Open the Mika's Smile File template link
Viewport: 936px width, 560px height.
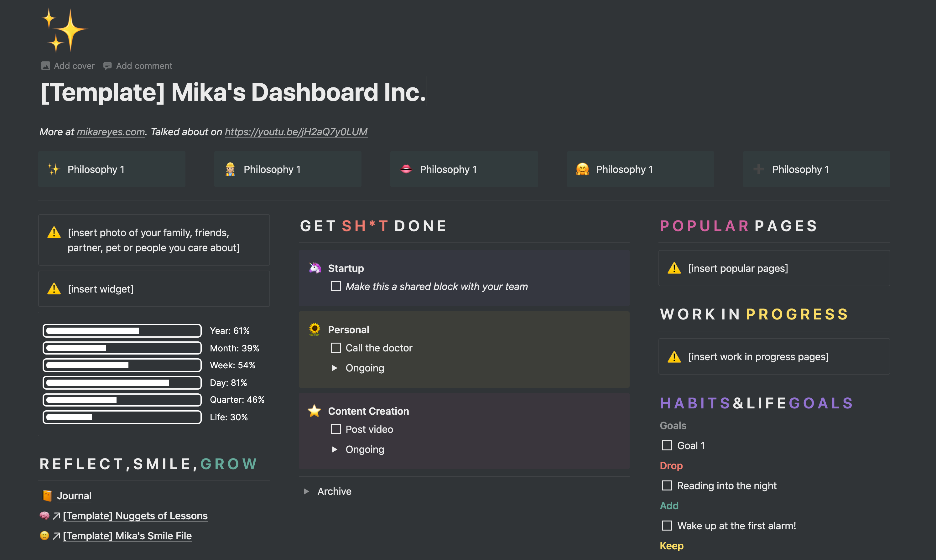(x=127, y=536)
